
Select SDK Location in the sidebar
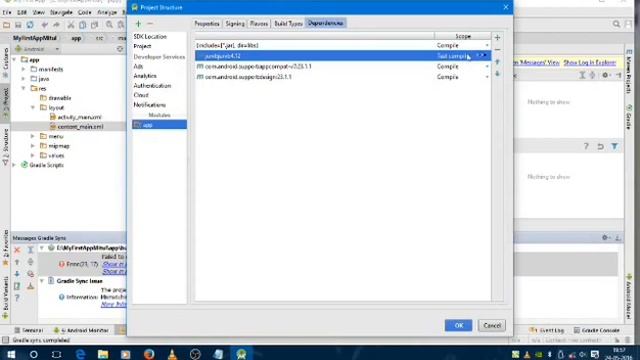[x=150, y=37]
